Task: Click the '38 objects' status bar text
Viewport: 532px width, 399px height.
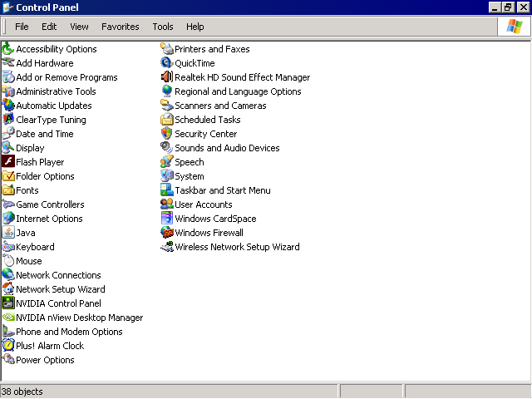Action: [22, 392]
